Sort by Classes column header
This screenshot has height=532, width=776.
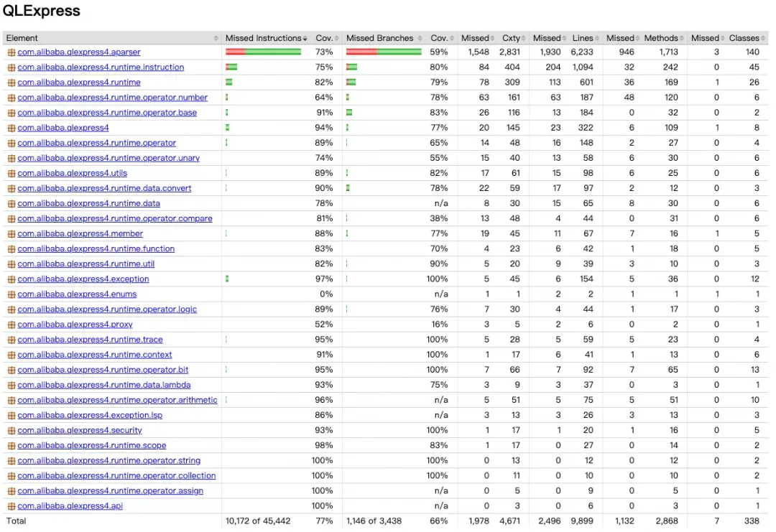(x=747, y=38)
